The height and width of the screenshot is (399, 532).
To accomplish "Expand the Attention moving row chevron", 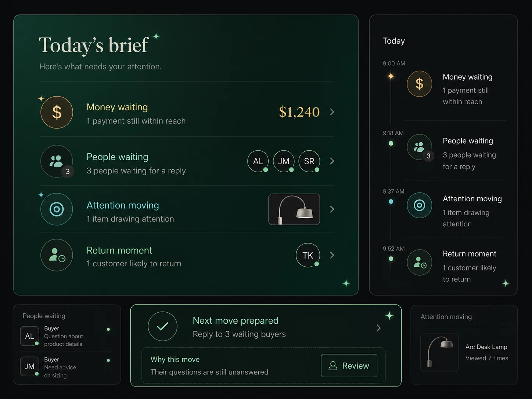I will click(x=332, y=209).
